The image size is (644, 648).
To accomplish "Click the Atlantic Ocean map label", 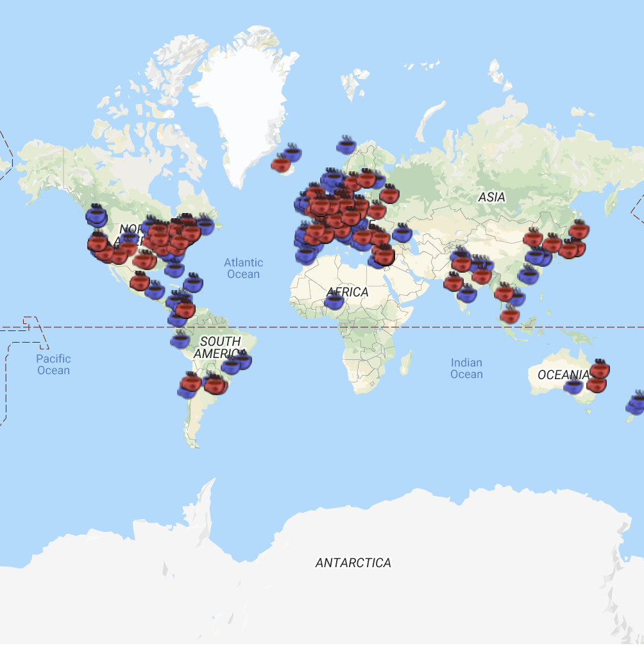I will 243,268.
